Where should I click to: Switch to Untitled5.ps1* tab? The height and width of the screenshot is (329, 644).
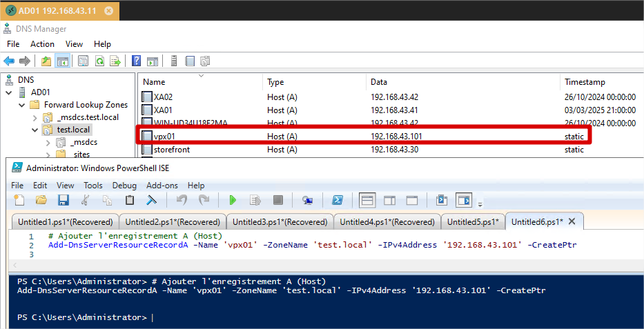coord(473,222)
